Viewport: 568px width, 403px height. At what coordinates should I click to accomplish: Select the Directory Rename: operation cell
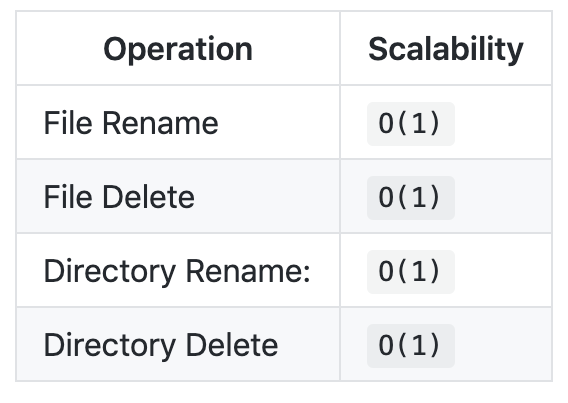(x=178, y=270)
